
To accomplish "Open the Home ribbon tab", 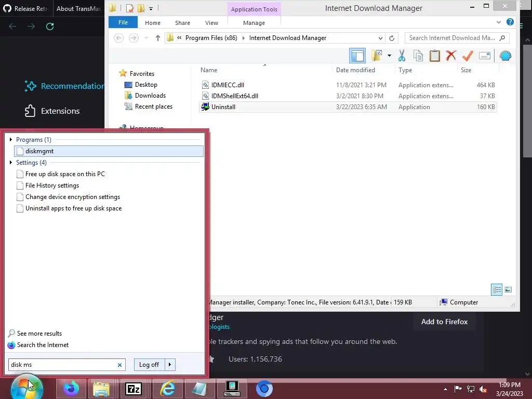I will point(153,23).
